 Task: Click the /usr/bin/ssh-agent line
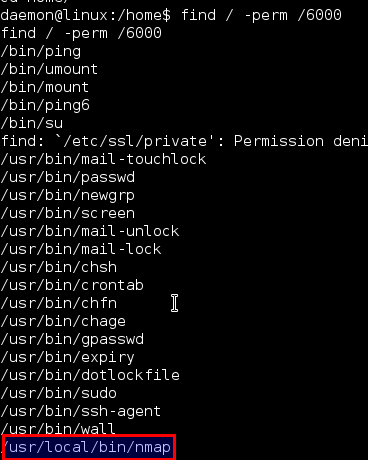click(x=81, y=412)
